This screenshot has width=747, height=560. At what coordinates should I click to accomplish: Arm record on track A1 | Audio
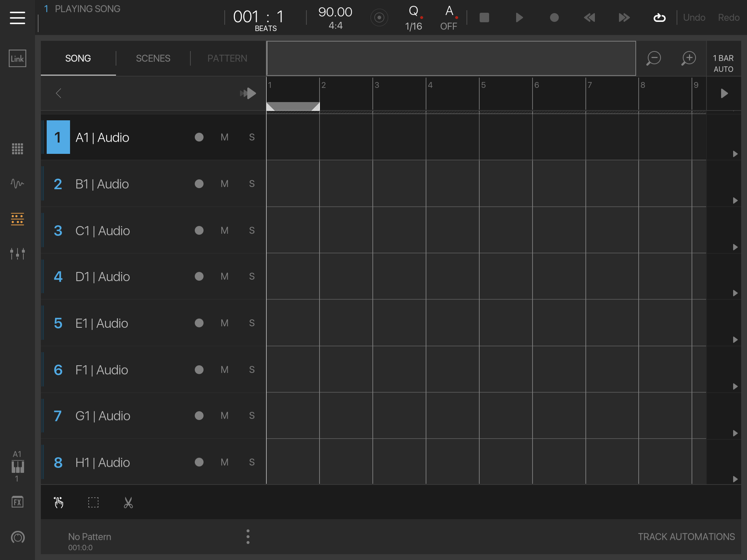point(199,137)
